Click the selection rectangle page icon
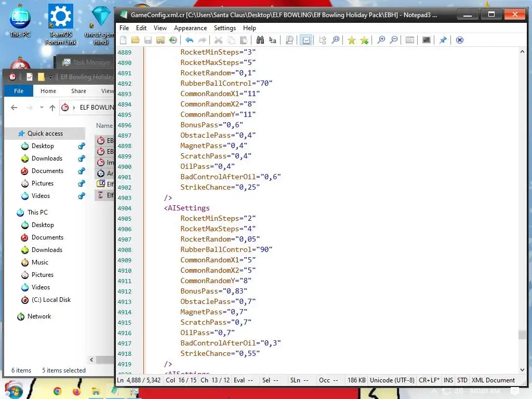Image resolution: width=532 pixels, height=399 pixels. [x=322, y=40]
